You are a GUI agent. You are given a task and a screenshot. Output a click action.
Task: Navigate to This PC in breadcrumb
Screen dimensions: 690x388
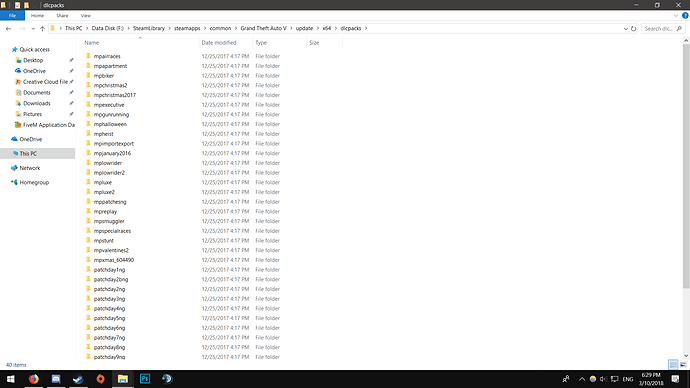73,28
